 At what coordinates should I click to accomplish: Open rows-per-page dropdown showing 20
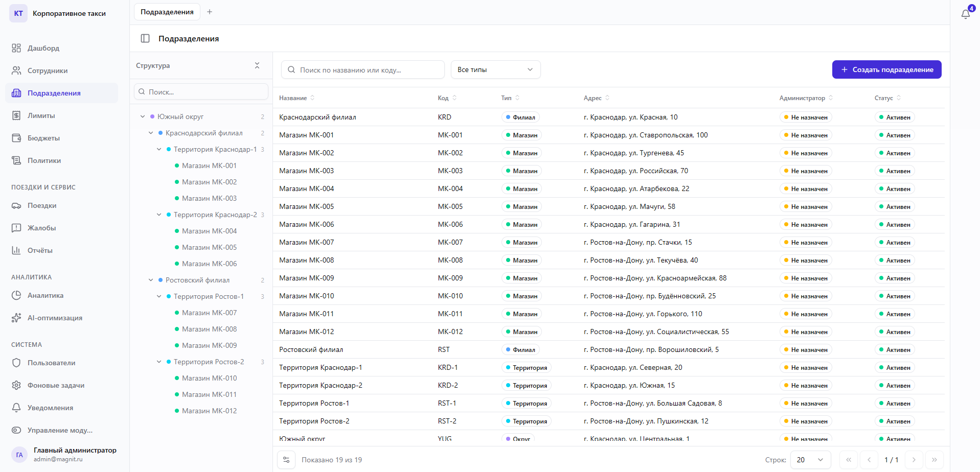[810, 460]
